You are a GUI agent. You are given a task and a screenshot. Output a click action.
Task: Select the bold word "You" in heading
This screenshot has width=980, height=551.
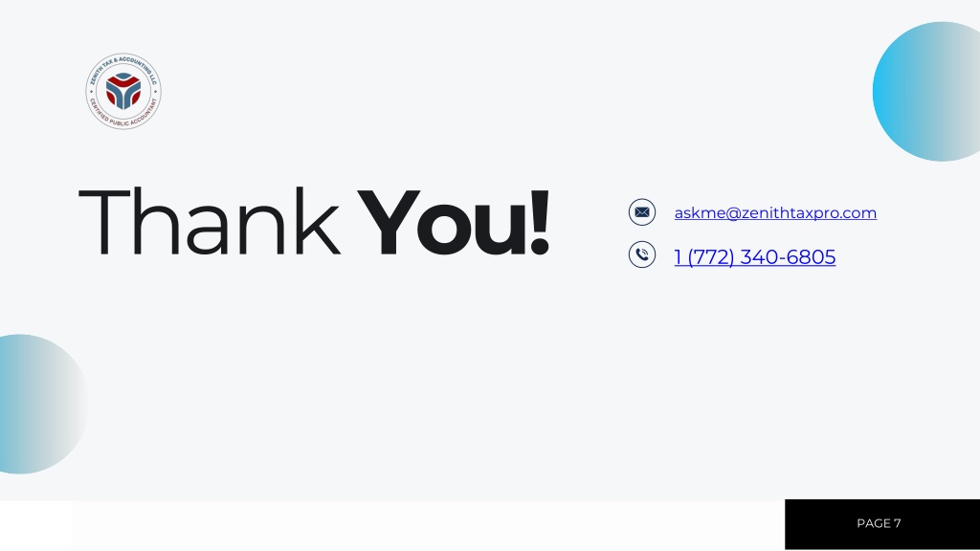point(442,223)
